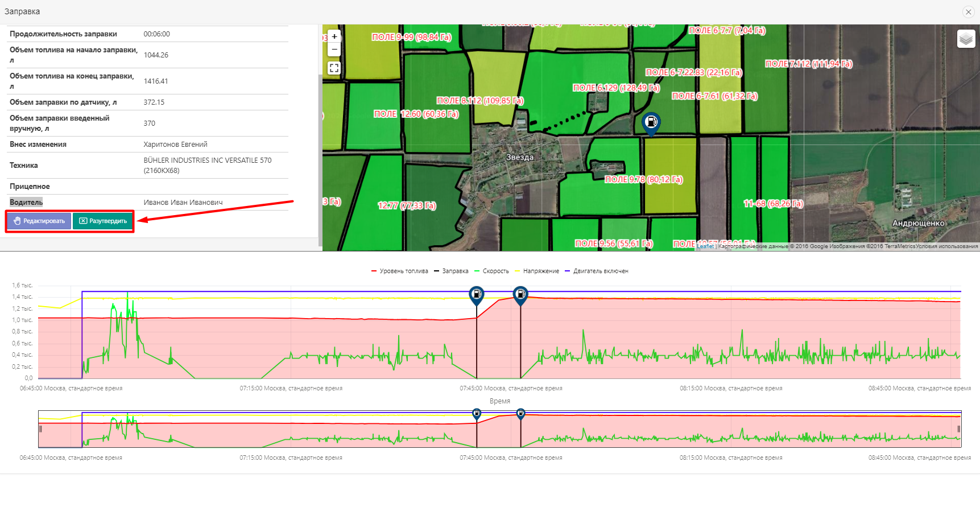The image size is (980, 511).
Task: Zoom in on the map
Action: tap(334, 36)
